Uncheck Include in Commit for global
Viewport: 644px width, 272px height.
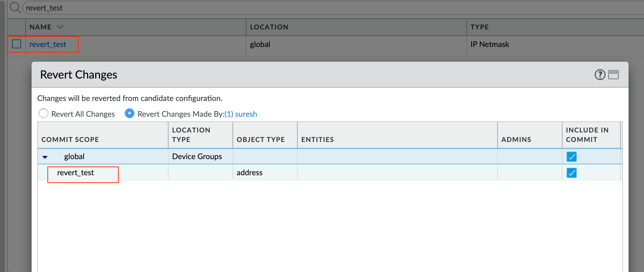571,157
